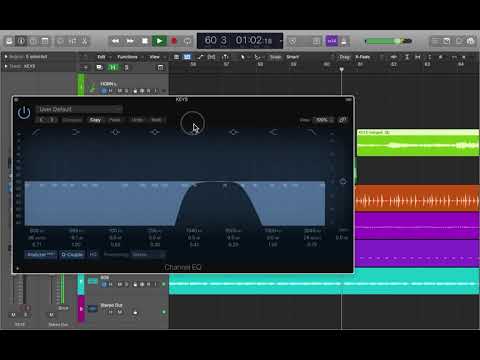The image size is (480, 360).
Task: Toggle the Channel EQ power button
Action: pyautogui.click(x=24, y=113)
